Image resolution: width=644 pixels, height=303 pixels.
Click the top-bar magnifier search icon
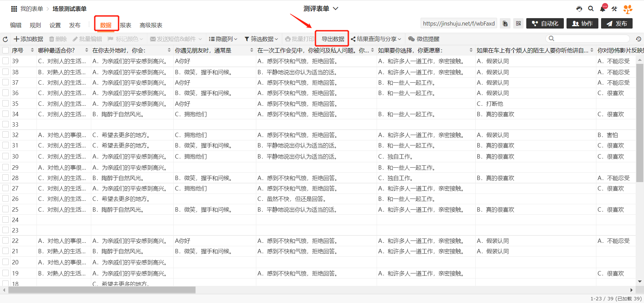[591, 9]
